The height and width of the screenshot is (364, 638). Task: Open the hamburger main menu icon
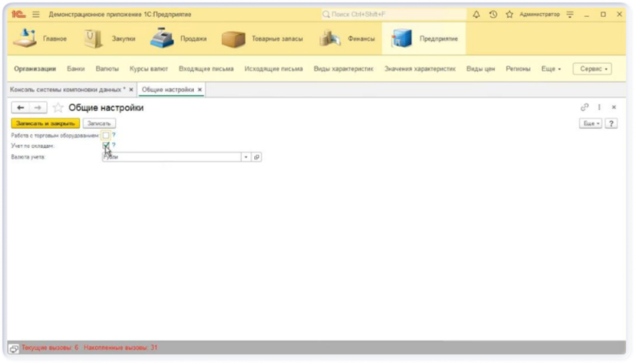[36, 14]
